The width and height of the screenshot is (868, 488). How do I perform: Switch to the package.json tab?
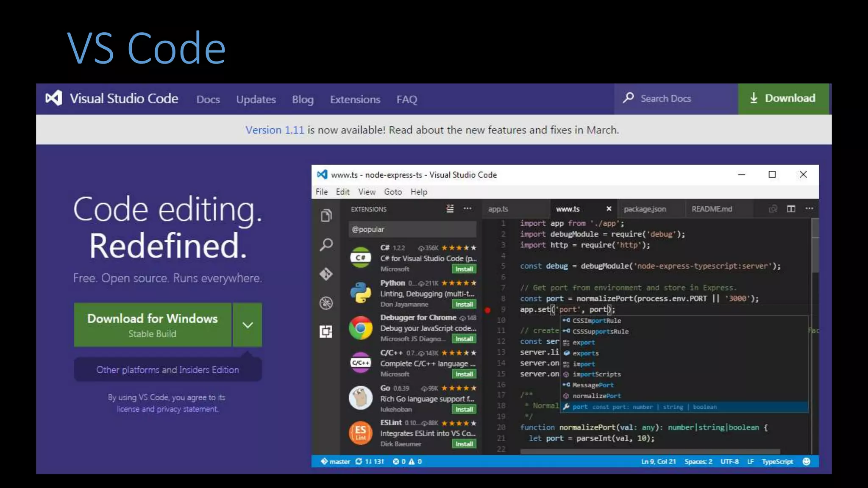[651, 209]
